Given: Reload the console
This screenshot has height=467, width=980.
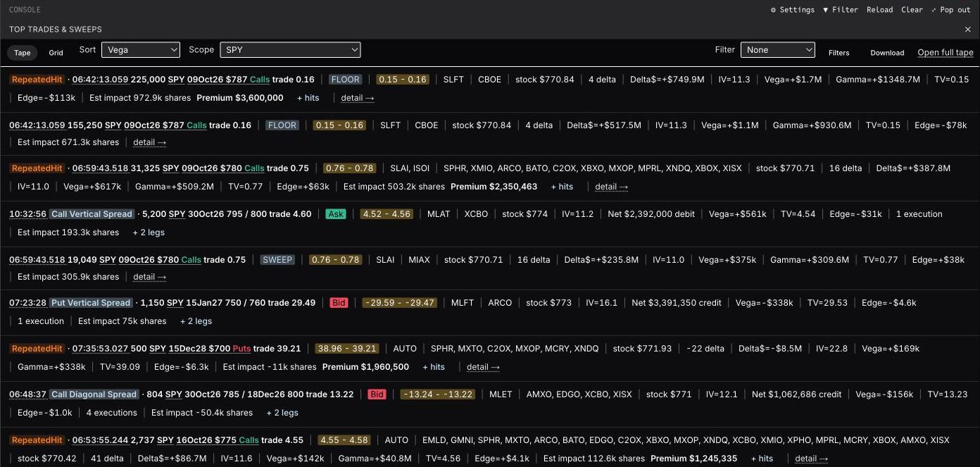Looking at the screenshot, I should tap(879, 10).
